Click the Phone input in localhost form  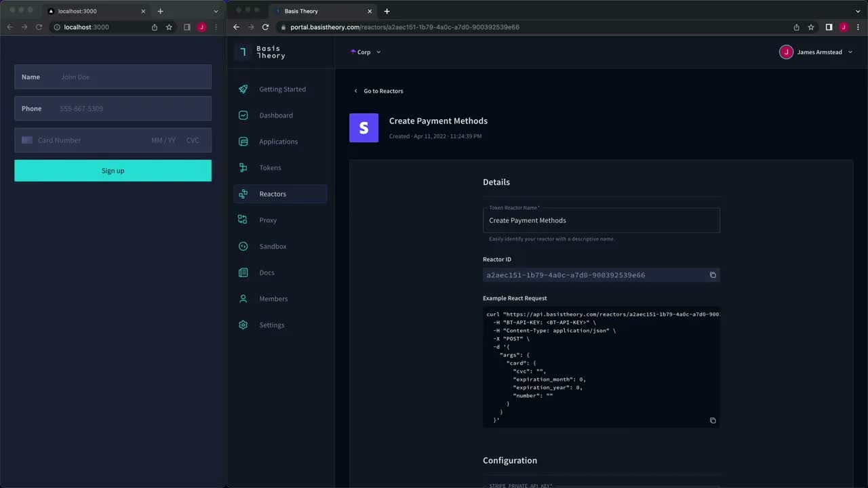[x=113, y=108]
